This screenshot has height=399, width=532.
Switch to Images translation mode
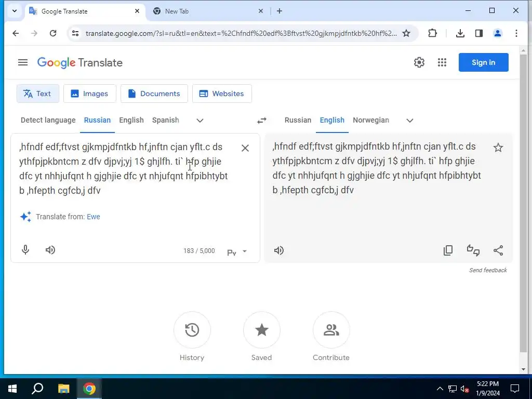tap(89, 94)
